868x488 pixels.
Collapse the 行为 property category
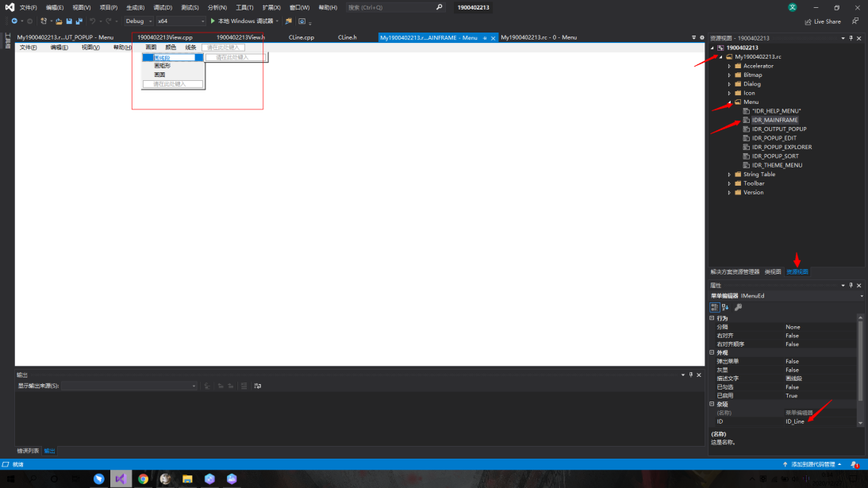pyautogui.click(x=712, y=318)
